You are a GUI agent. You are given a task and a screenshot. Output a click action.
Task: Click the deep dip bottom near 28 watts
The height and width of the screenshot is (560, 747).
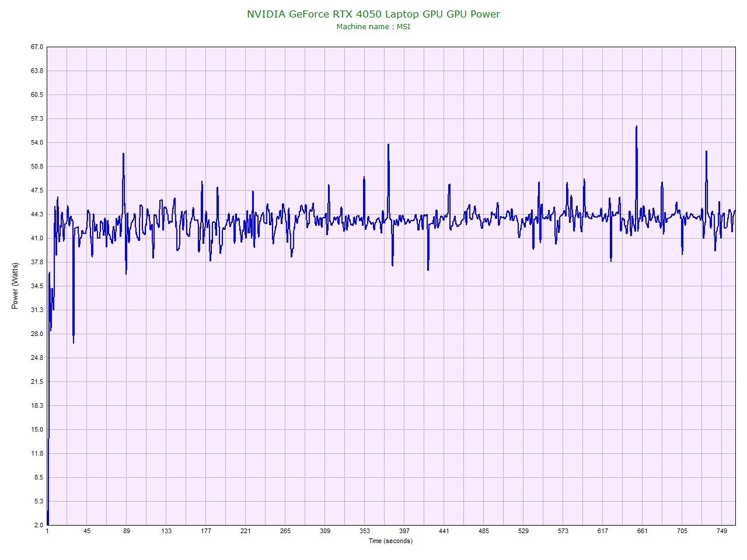pyautogui.click(x=74, y=342)
